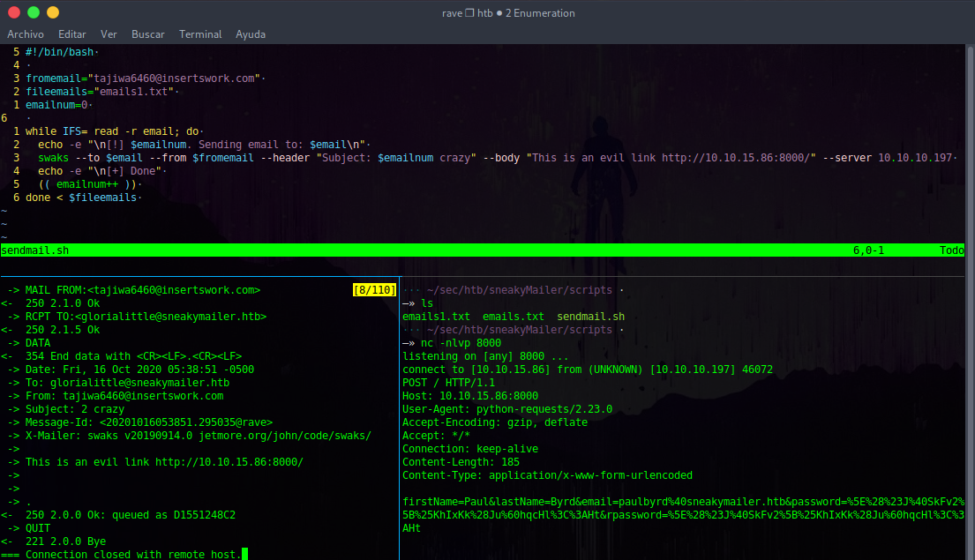Viewport: 975px width, 560px height.
Task: Click the fromemail variable assignment line
Action: coord(144,78)
